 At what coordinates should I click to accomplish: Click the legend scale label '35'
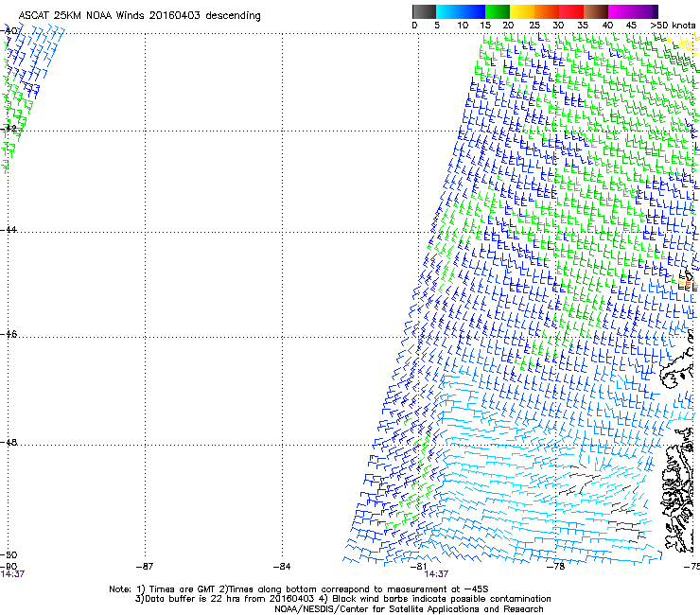coord(583,26)
